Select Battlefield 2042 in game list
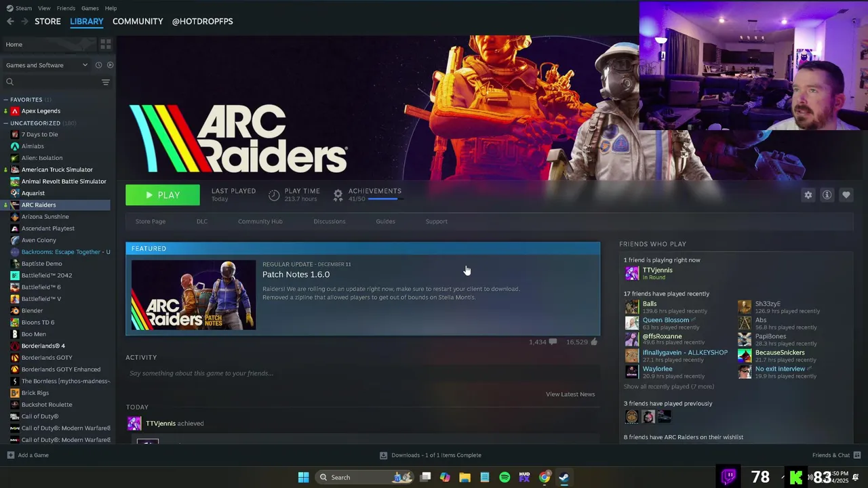Image resolution: width=868 pixels, height=488 pixels. (x=46, y=275)
